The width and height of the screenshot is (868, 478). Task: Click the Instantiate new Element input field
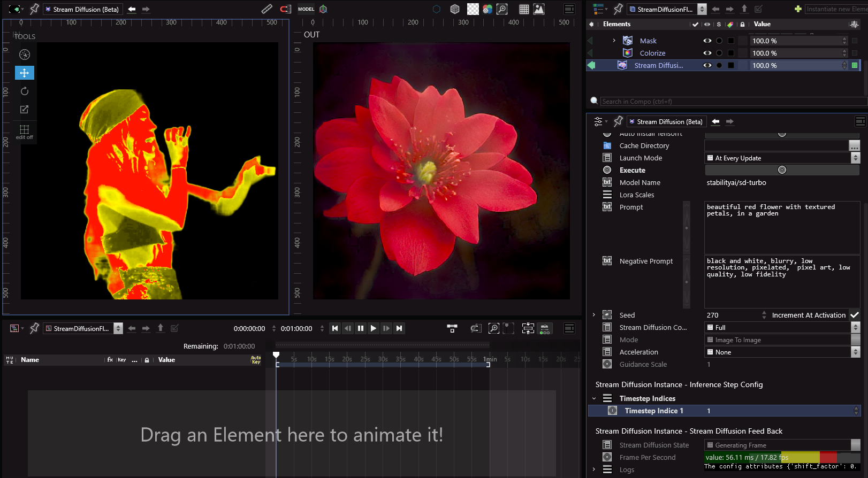click(836, 9)
